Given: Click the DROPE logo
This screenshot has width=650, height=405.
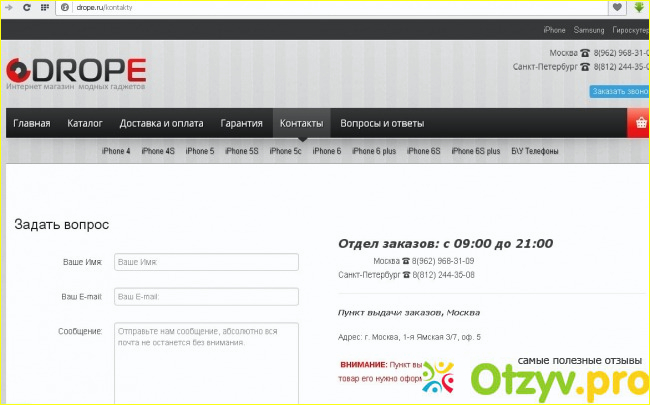Looking at the screenshot, I should coord(76,70).
